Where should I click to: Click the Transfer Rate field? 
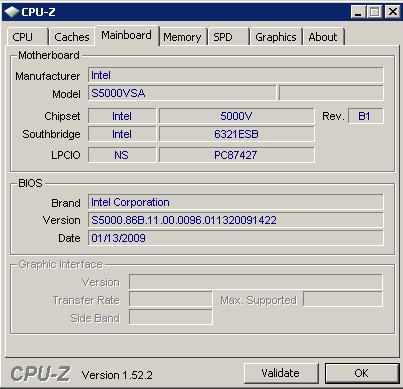tap(171, 299)
